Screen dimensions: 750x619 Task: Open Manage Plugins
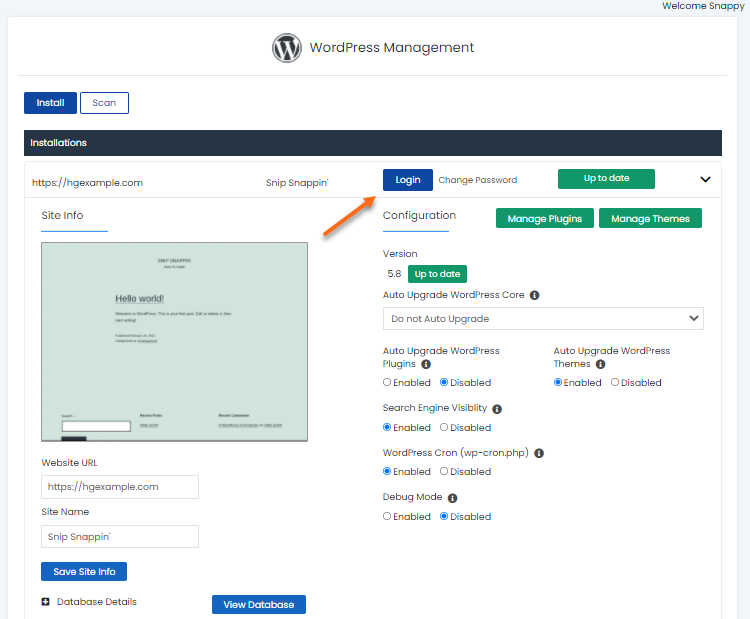pyautogui.click(x=544, y=218)
